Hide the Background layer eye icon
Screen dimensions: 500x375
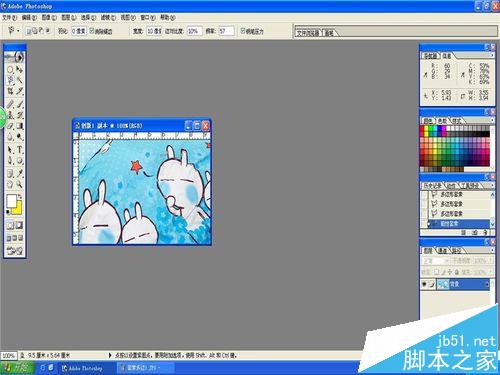point(424,284)
